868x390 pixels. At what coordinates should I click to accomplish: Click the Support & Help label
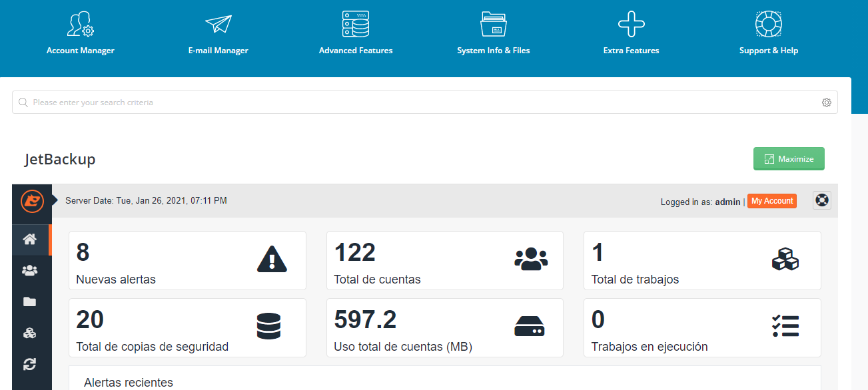click(x=769, y=51)
